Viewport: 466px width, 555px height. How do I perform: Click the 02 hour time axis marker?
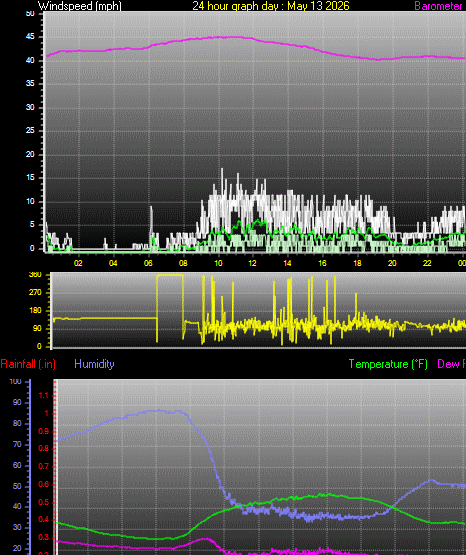coord(78,263)
